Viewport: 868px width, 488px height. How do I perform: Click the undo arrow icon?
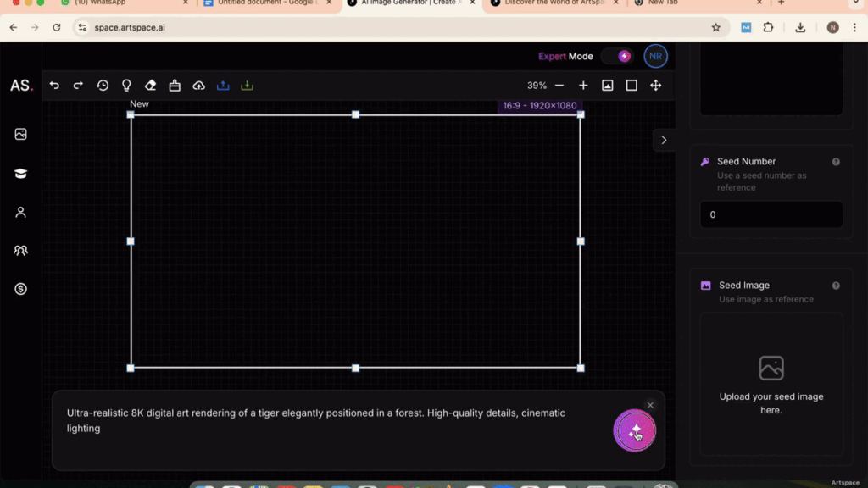click(54, 86)
